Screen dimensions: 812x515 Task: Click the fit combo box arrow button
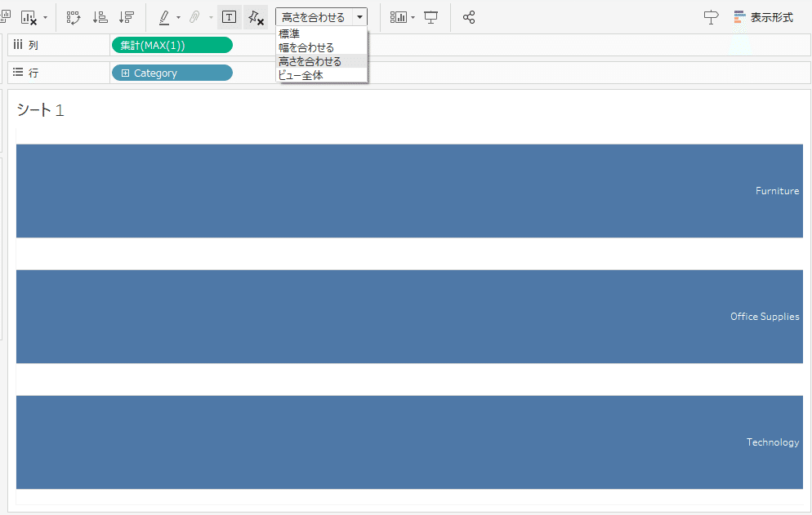coord(360,17)
